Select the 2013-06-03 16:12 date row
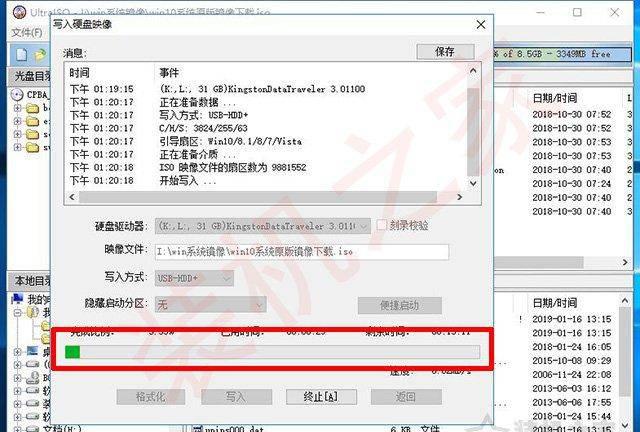 click(x=572, y=388)
